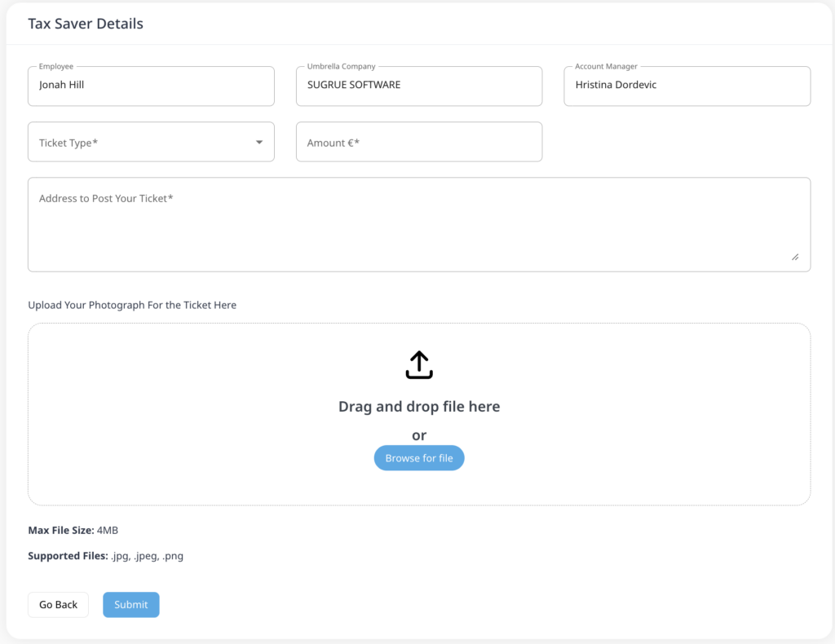This screenshot has width=835, height=644.
Task: Click the small Employee floating label
Action: coord(56,67)
